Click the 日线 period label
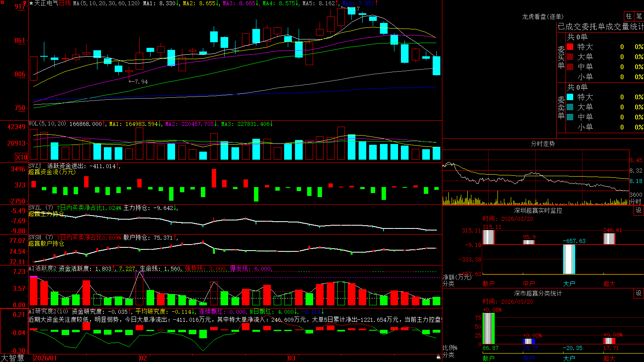The image size is (644, 362). [x=65, y=3]
